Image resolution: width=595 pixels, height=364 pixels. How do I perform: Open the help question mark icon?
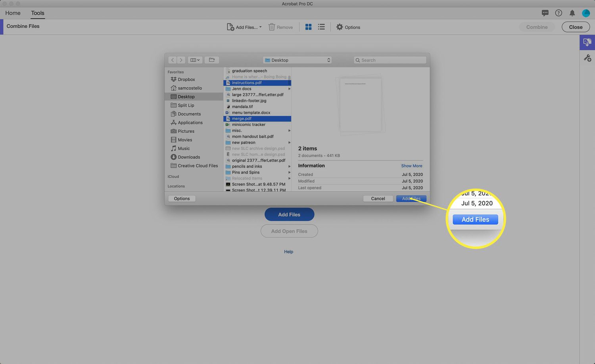coord(559,13)
